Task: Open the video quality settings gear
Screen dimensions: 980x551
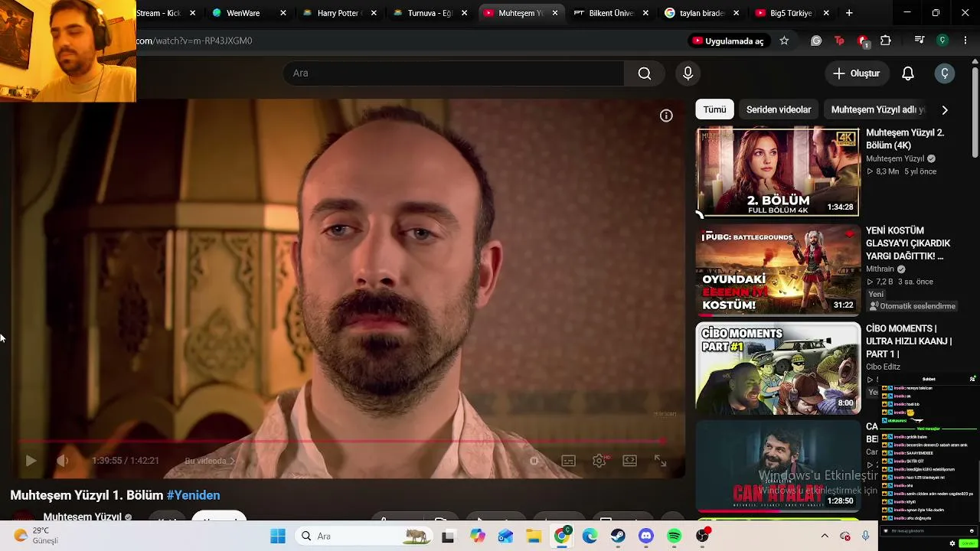Action: [599, 461]
